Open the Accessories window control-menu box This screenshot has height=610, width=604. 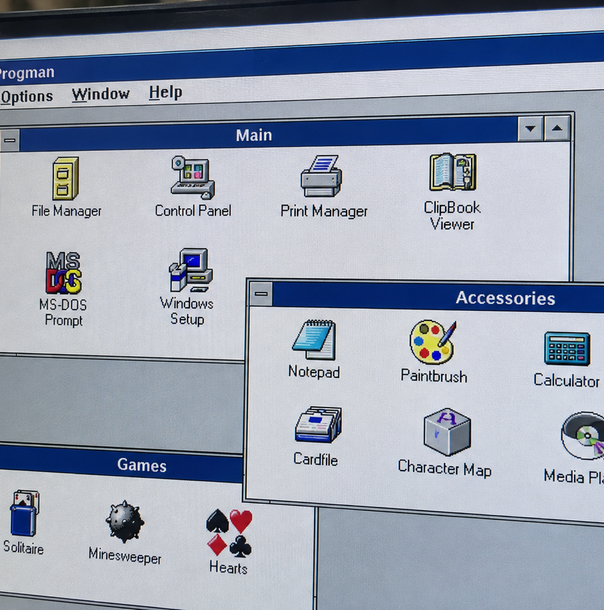(261, 294)
